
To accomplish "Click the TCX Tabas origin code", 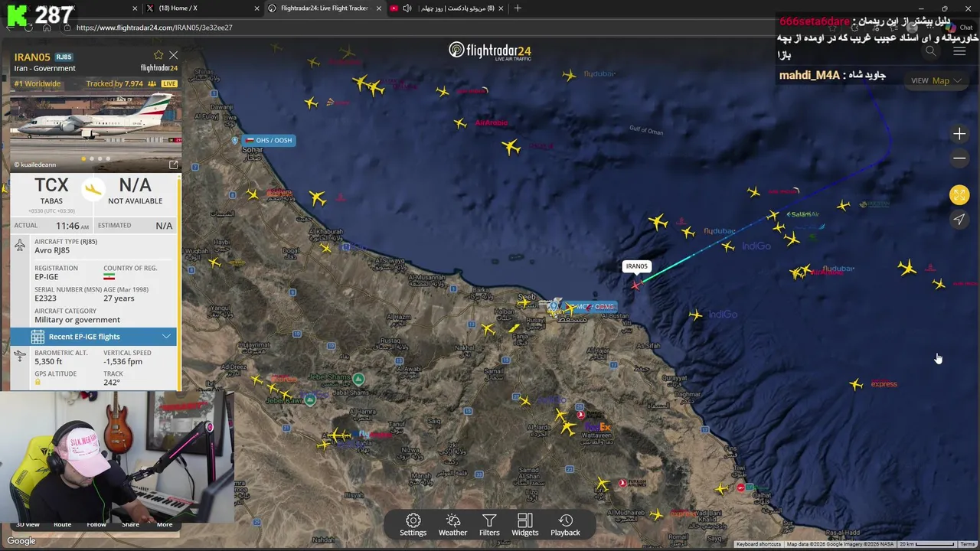I will tap(51, 185).
